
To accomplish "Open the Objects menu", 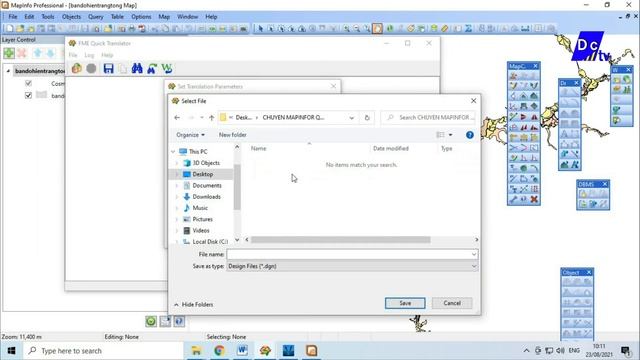I will click(x=71, y=17).
